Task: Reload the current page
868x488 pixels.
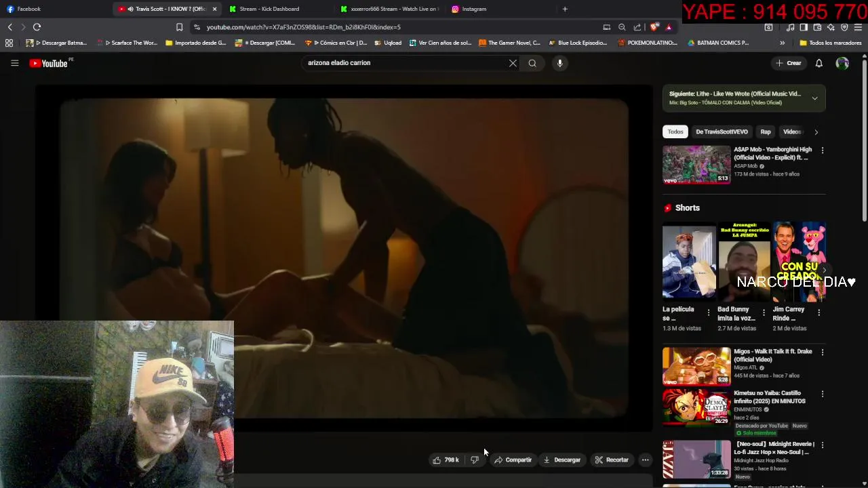Action: click(x=37, y=27)
